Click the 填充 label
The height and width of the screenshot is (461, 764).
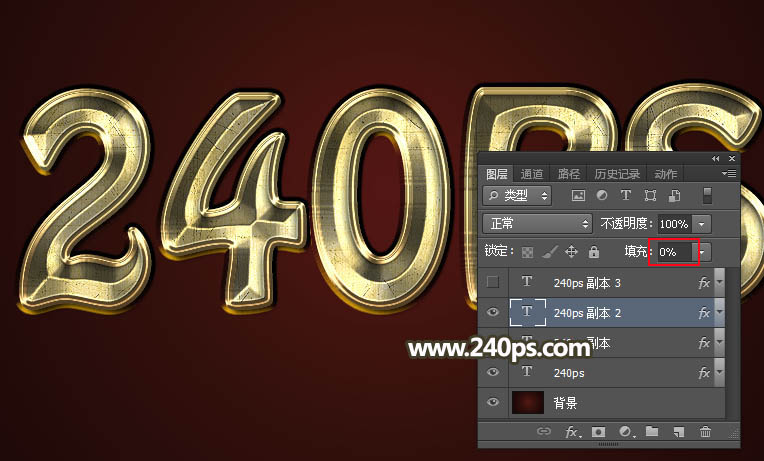pyautogui.click(x=638, y=251)
